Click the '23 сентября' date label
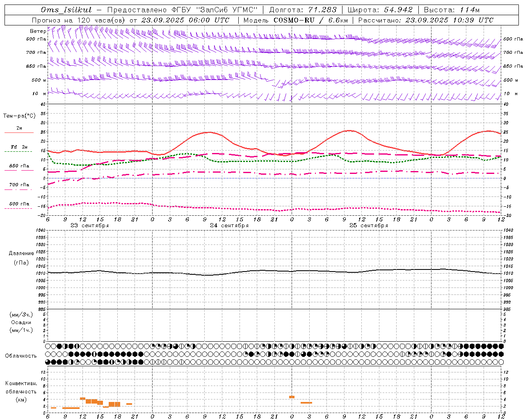525x420 pixels. click(89, 226)
